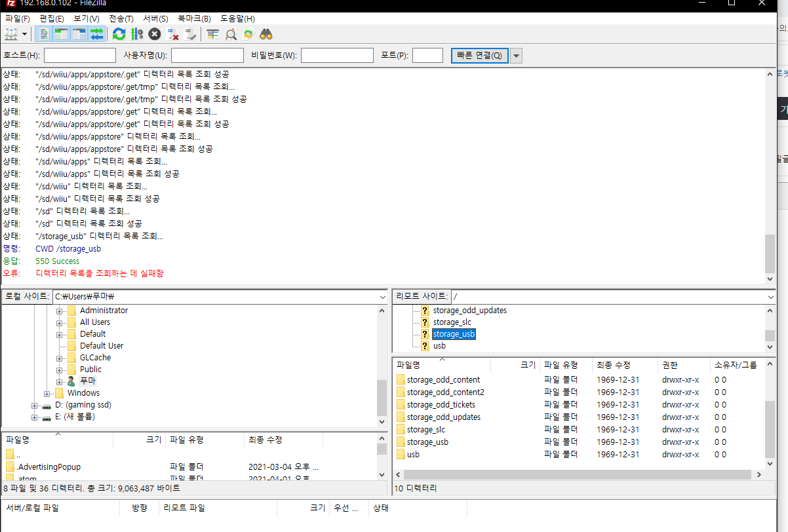The height and width of the screenshot is (532, 788).
Task: Click the 포트 port input field
Action: [427, 56]
